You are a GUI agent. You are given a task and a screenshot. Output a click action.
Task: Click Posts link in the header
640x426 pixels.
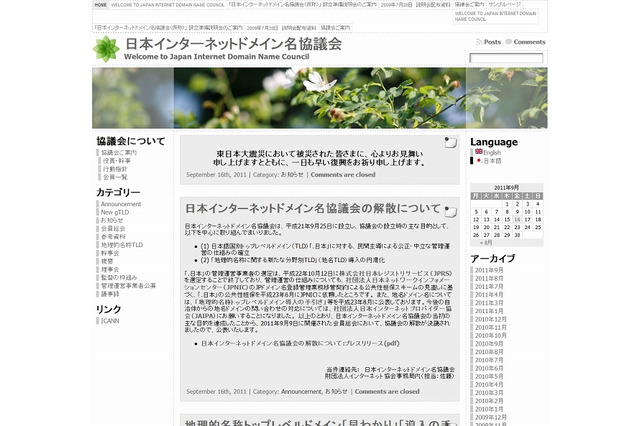(x=492, y=42)
